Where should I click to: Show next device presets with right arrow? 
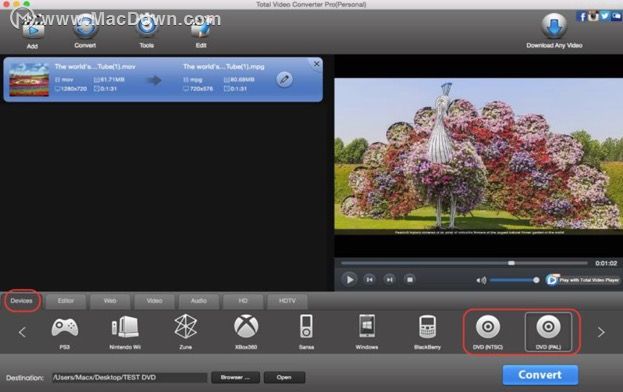[601, 332]
